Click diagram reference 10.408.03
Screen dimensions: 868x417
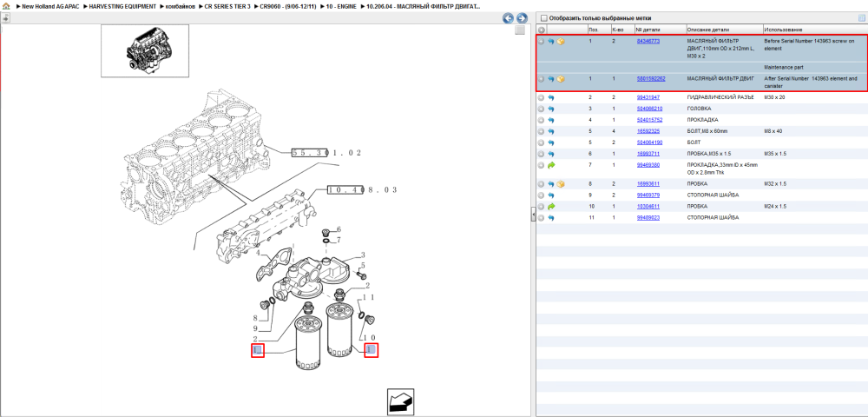pos(363,190)
